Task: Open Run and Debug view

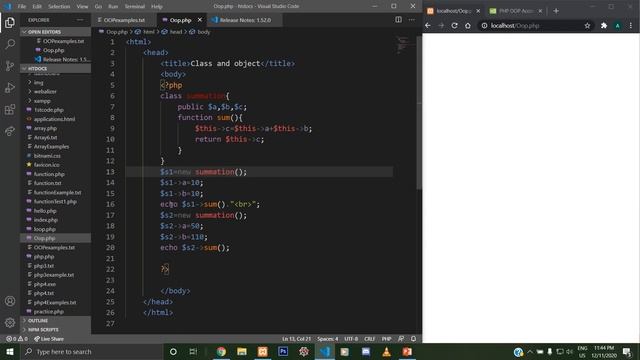Action: pyautogui.click(x=10, y=87)
